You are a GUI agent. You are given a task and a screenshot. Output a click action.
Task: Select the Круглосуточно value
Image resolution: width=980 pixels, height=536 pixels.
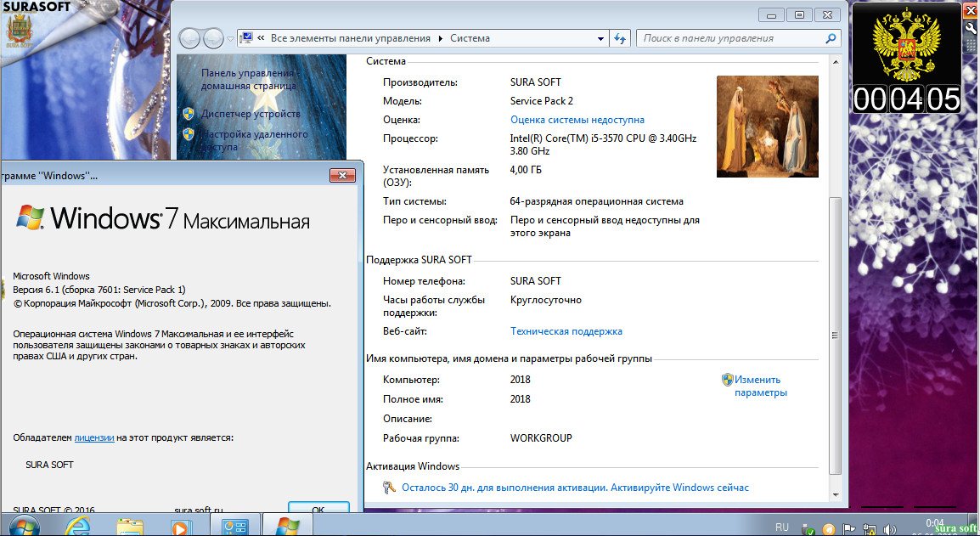[x=546, y=300]
